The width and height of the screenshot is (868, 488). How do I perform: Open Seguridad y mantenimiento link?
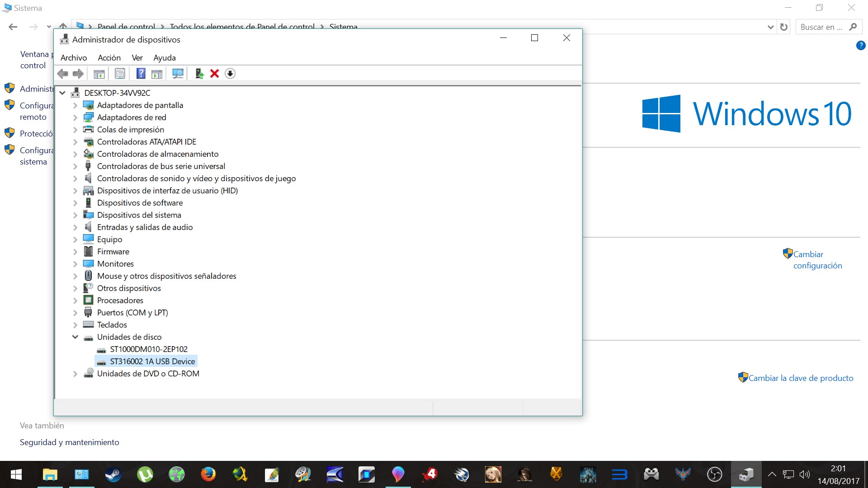click(x=70, y=442)
